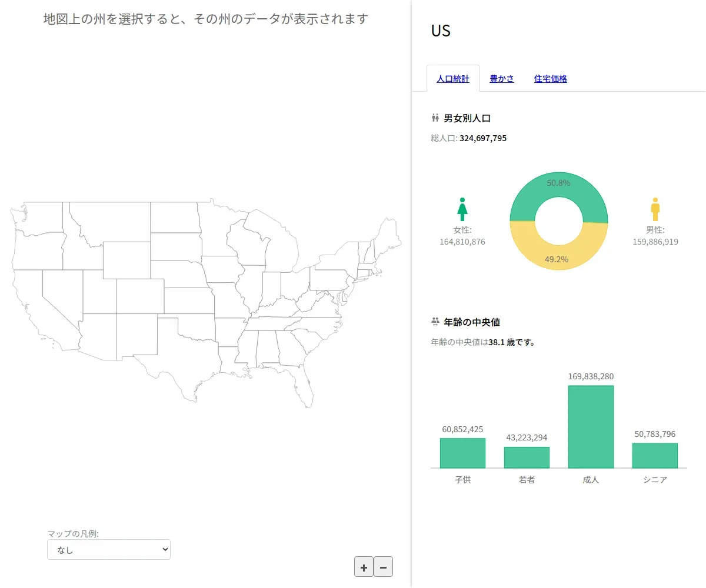Click the median age text 38.1 歳
This screenshot has height=588, width=706.
(501, 342)
